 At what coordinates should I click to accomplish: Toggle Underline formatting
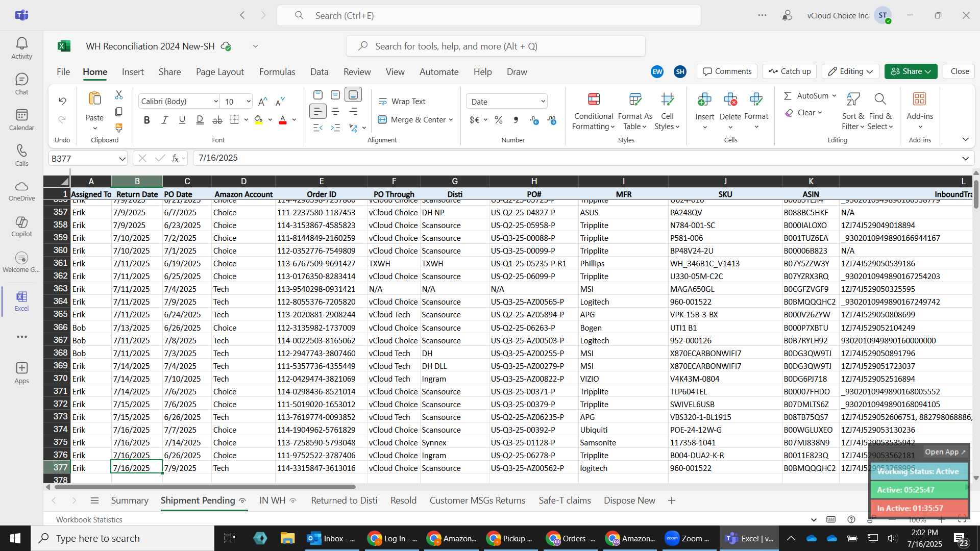(182, 120)
